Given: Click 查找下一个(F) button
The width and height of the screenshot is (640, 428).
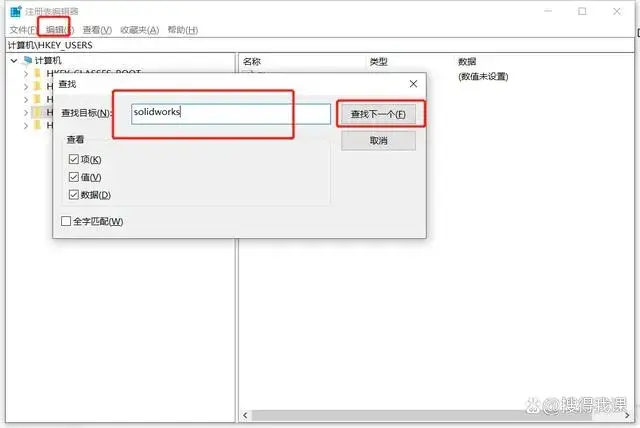Looking at the screenshot, I should tap(378, 114).
